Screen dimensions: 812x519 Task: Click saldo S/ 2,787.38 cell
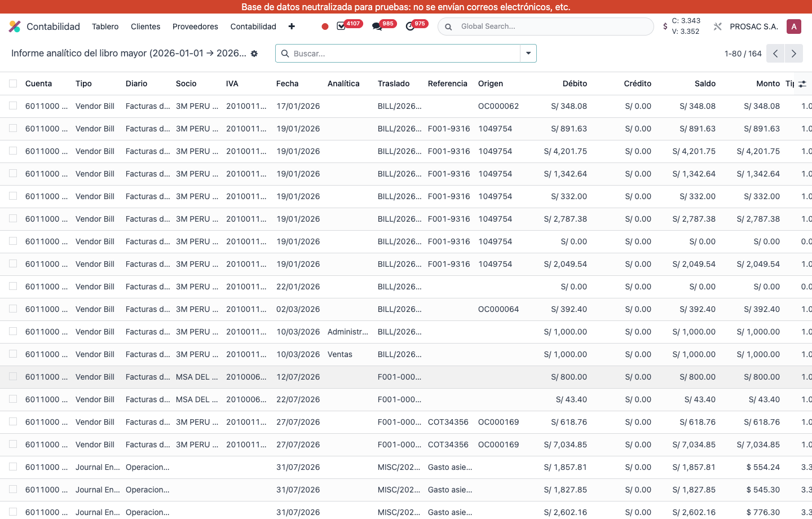coord(694,219)
